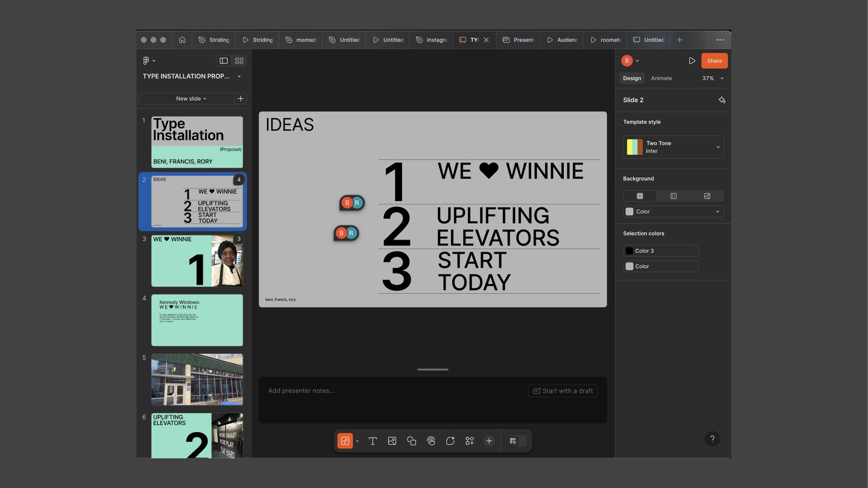This screenshot has height=488, width=868.
Task: Select the image background fill option
Action: coord(707,196)
